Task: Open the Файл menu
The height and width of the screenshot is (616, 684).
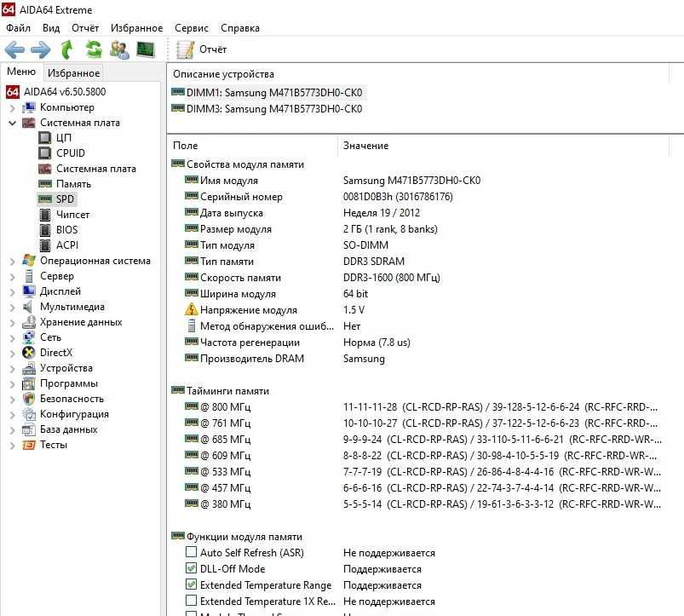Action: click(x=19, y=28)
